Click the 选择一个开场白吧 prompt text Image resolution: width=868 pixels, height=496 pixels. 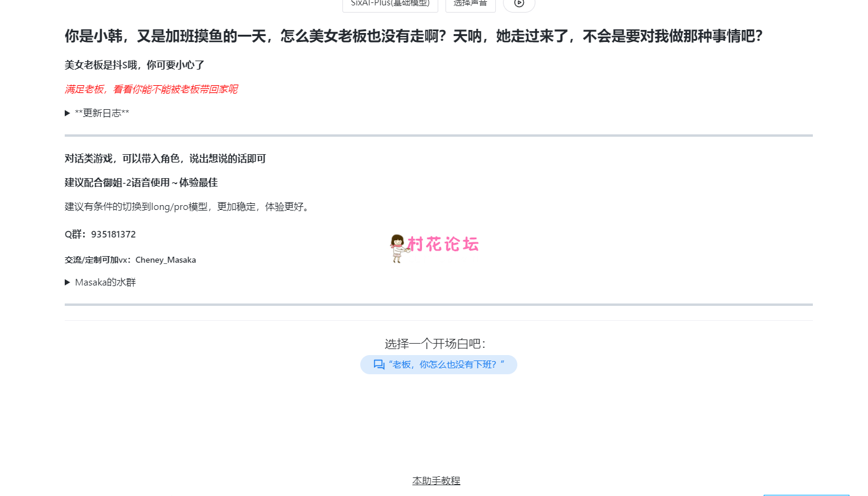click(x=435, y=344)
